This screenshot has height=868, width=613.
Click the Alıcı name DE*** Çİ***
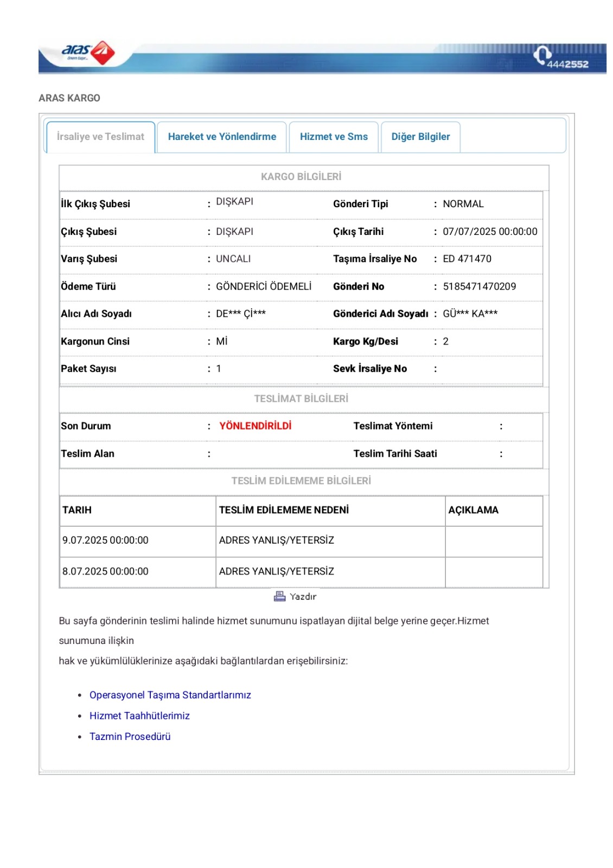click(241, 314)
